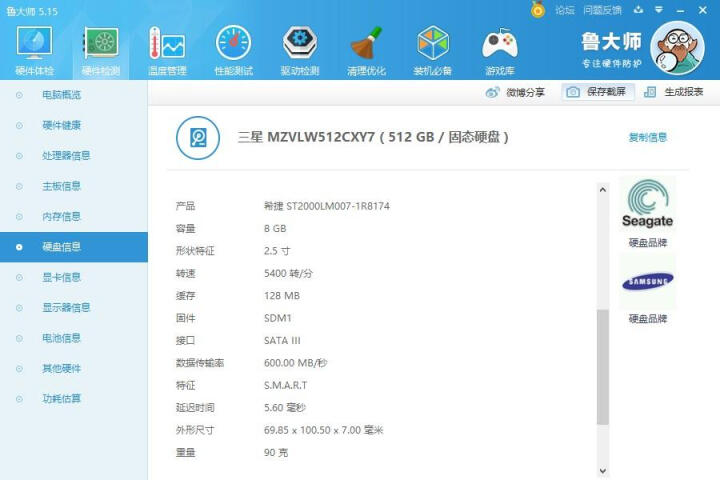
Task: Select 硬盘信息 in the sidebar
Action: tap(74, 247)
